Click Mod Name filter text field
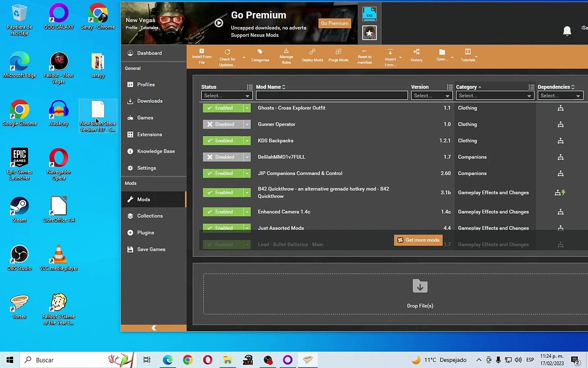 331,96
